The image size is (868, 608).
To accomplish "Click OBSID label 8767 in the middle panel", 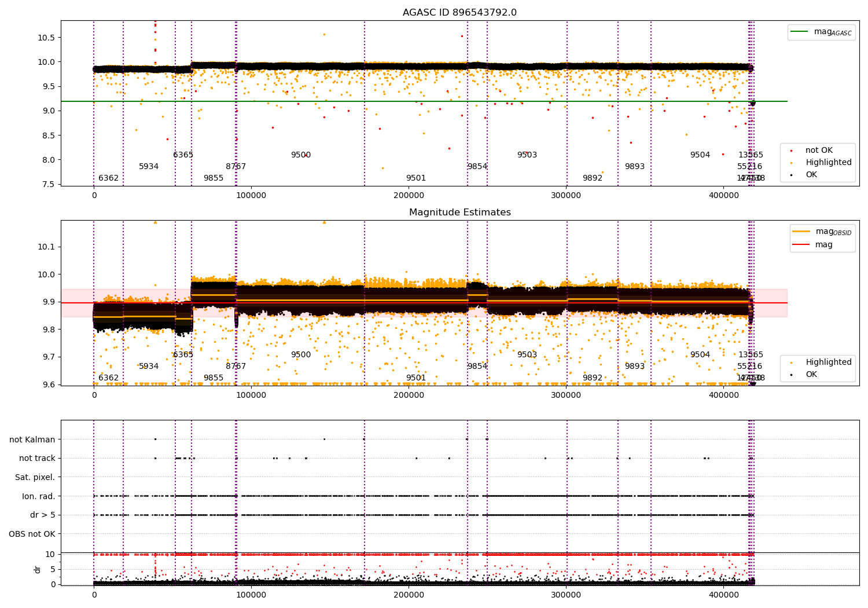I will click(236, 367).
